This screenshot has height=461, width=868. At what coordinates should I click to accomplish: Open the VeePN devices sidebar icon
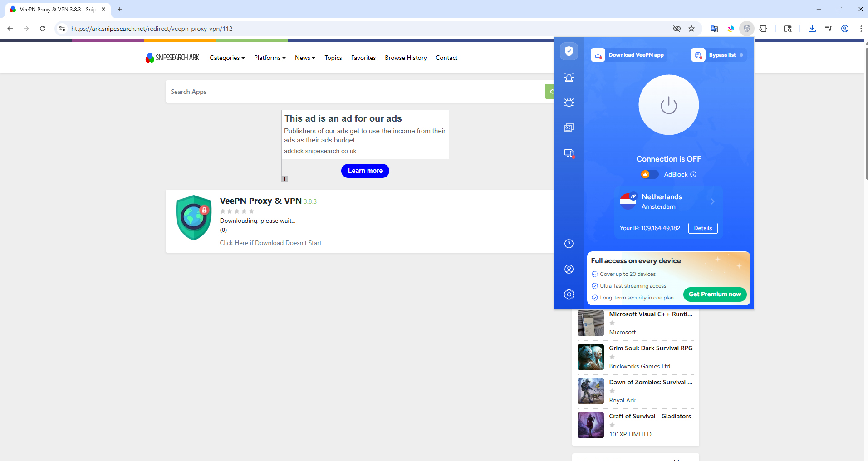coord(569,153)
